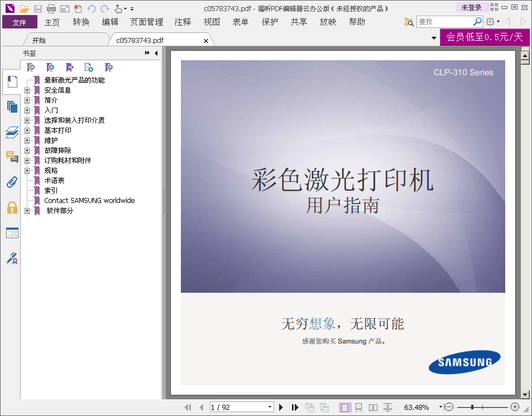
Task: Save the document with the floppy icon
Action: [37, 8]
